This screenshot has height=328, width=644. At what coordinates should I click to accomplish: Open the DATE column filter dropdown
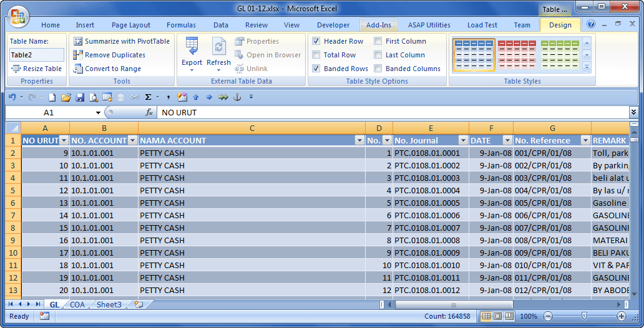(507, 140)
